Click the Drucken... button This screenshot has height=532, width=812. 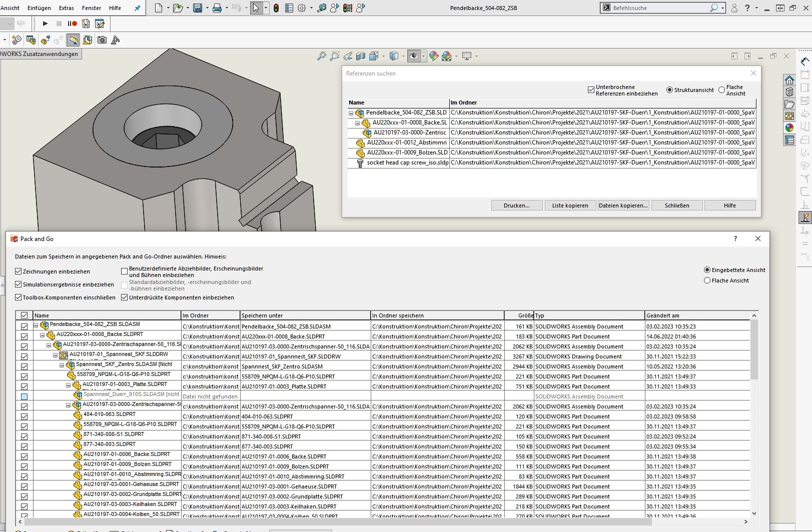pos(517,205)
